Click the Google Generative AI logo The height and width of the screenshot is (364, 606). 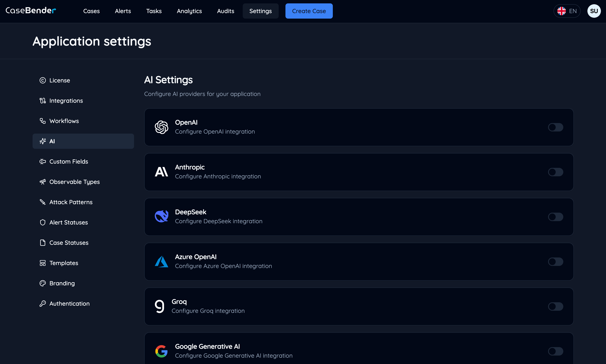(162, 351)
